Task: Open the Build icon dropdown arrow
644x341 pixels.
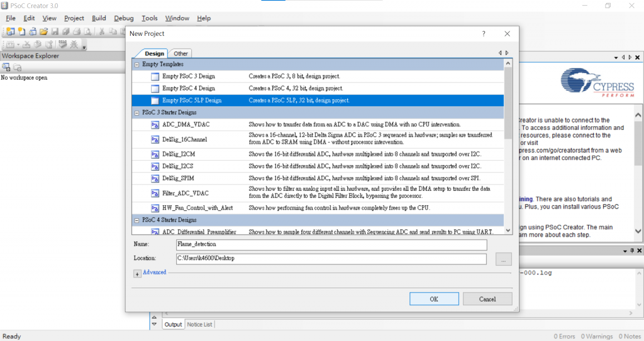Action: tap(18, 45)
